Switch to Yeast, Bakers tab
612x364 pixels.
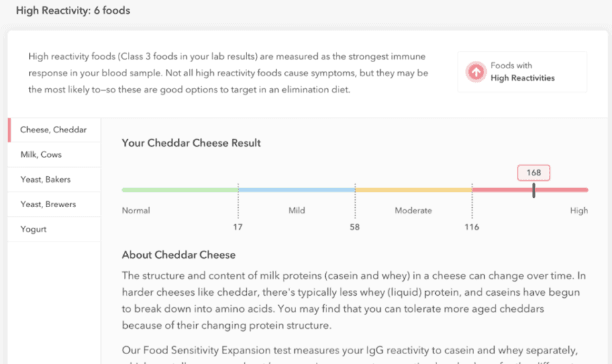pos(54,179)
